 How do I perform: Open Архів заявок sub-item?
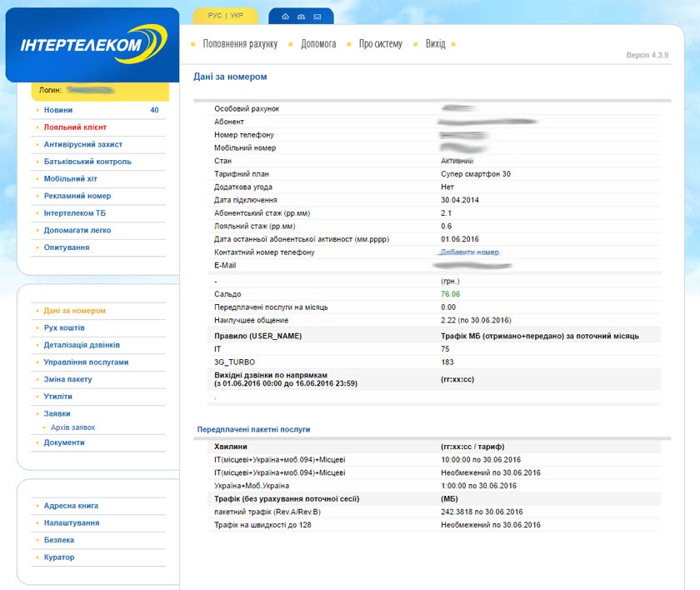coord(72,427)
